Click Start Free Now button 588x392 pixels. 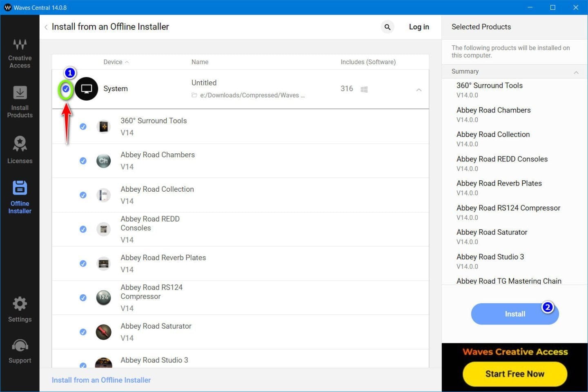pos(515,374)
